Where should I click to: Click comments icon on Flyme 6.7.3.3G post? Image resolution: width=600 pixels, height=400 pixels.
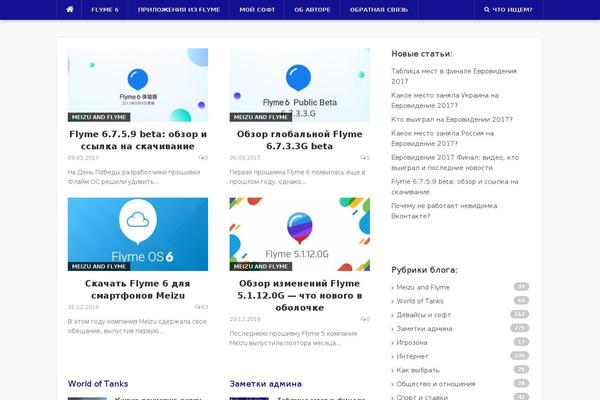(x=365, y=158)
